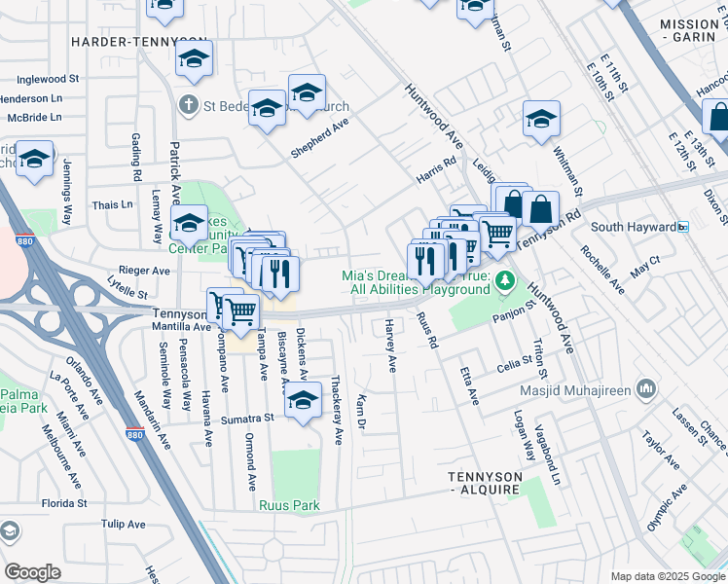Screen dimensions: 728x584
Task: Click the St Bede church icon
Action: click(x=189, y=105)
